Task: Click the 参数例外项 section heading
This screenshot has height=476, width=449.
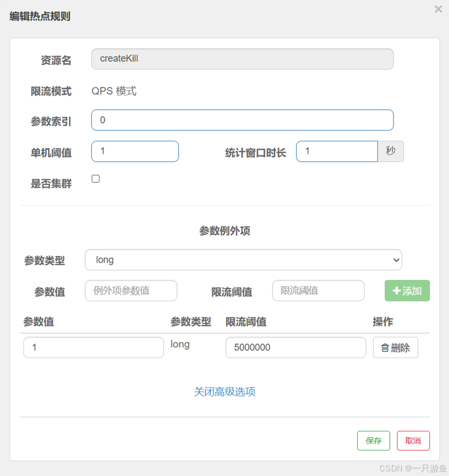Action: [x=225, y=231]
